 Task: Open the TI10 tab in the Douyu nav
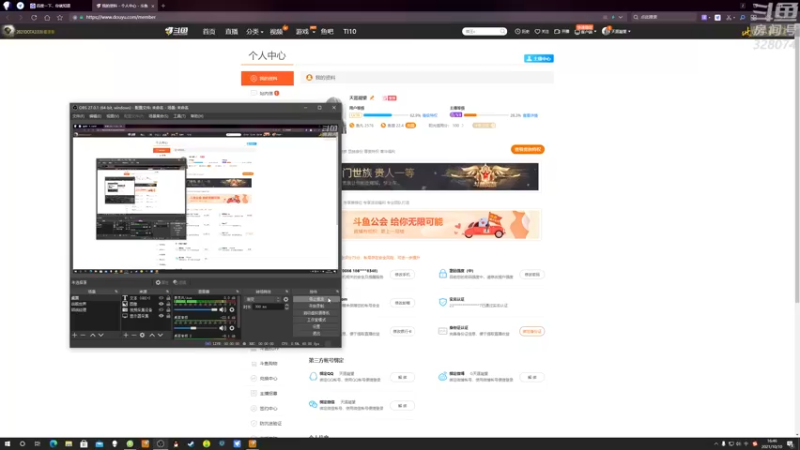point(349,32)
